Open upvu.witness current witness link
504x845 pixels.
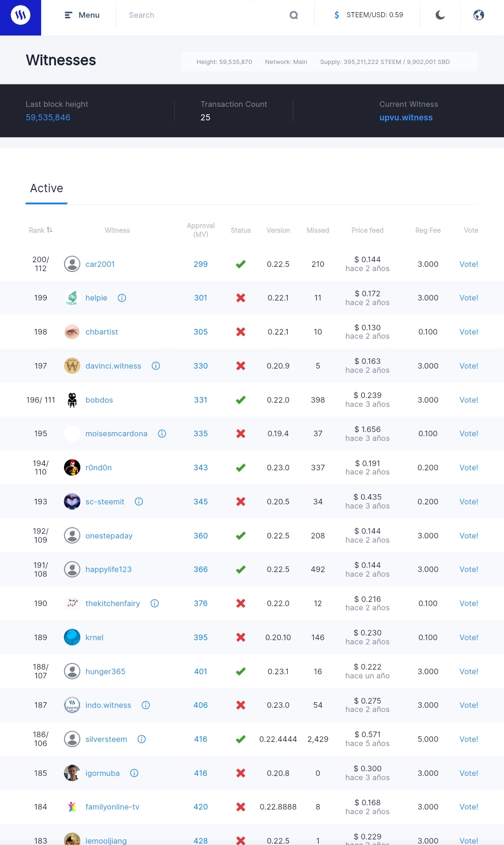406,118
